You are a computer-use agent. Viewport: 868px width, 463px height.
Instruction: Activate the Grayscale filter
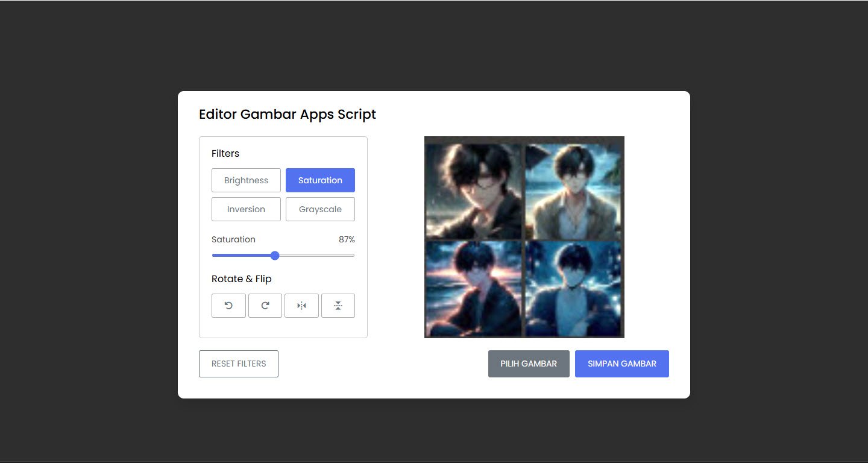click(320, 209)
